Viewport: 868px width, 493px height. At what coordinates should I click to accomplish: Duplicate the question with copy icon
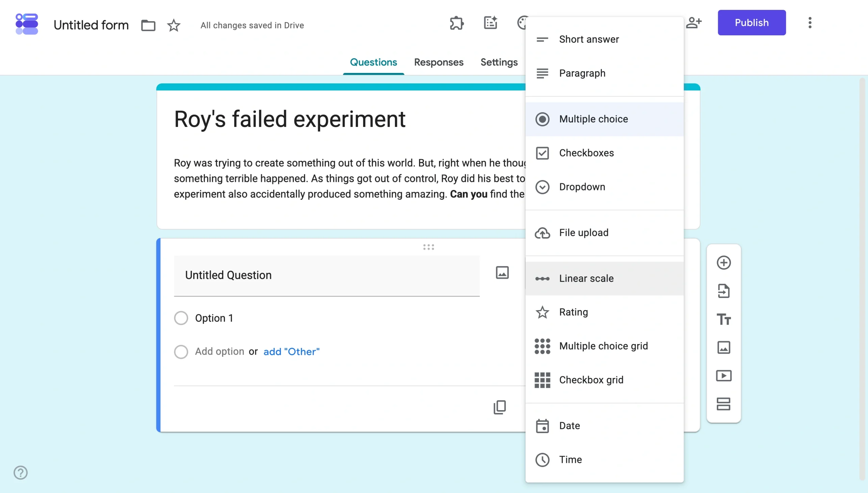499,407
